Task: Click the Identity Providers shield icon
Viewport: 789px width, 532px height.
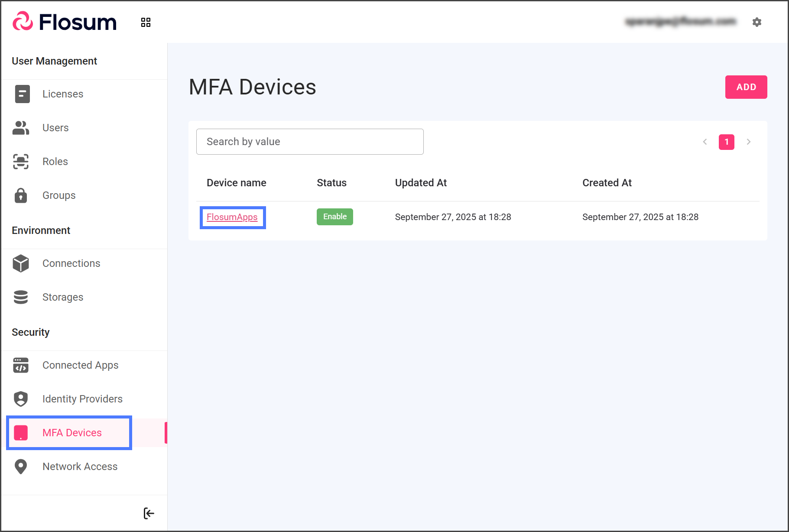Action: click(x=21, y=399)
